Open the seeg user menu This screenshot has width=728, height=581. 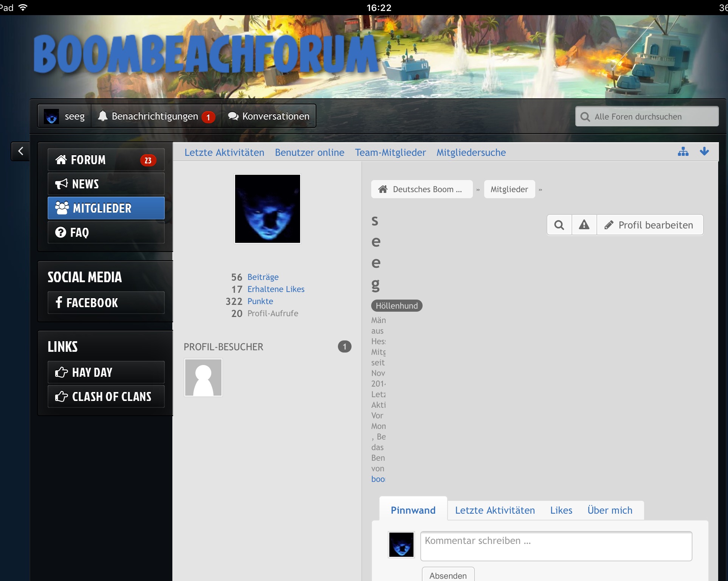(x=65, y=117)
